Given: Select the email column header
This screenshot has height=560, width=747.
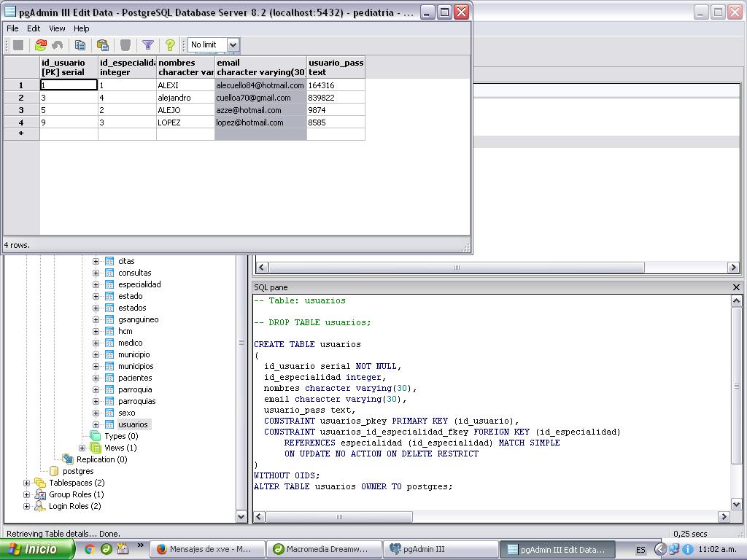Looking at the screenshot, I should tap(260, 67).
